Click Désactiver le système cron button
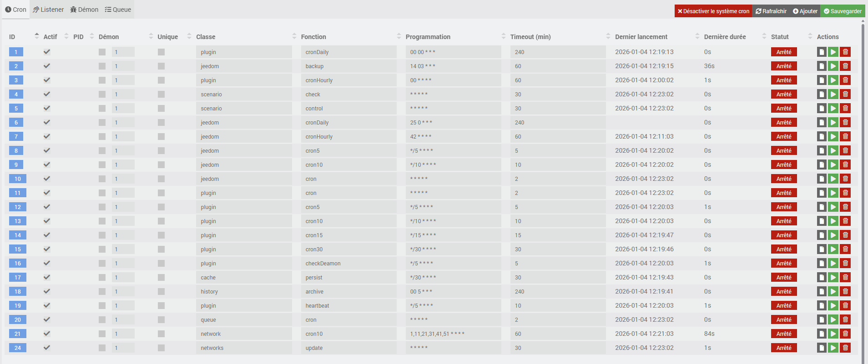The height and width of the screenshot is (364, 868). tap(713, 11)
